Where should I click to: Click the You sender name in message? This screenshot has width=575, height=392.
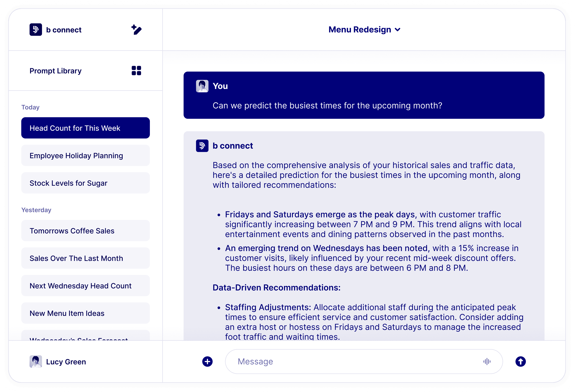pos(220,86)
